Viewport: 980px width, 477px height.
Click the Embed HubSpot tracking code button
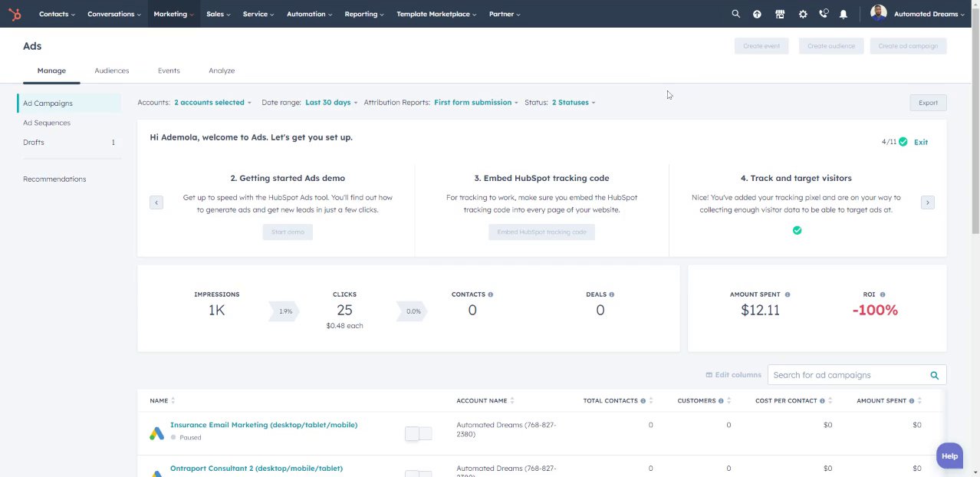(x=541, y=232)
